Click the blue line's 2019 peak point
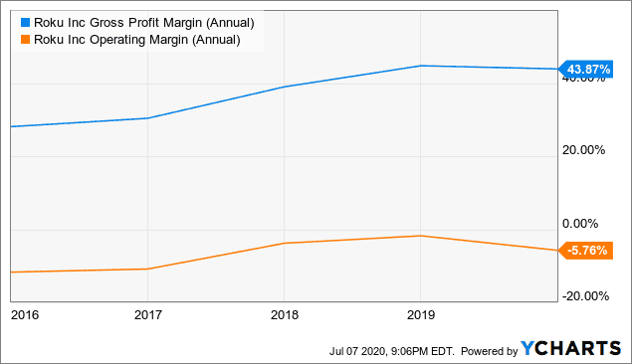This screenshot has height=364, width=632. click(x=421, y=66)
